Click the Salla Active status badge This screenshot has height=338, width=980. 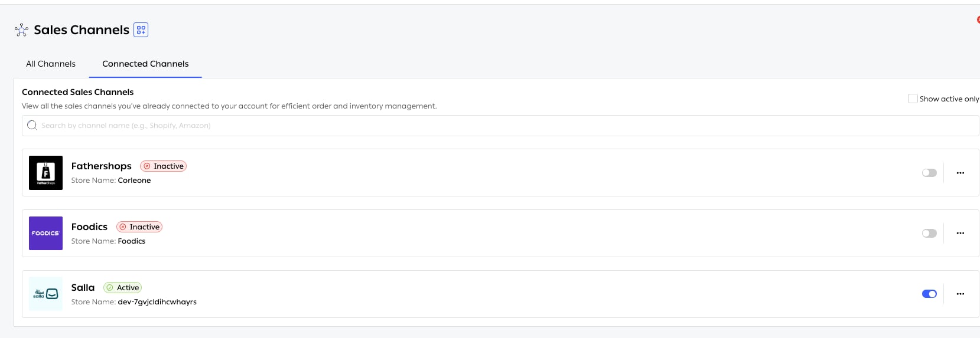(x=123, y=288)
